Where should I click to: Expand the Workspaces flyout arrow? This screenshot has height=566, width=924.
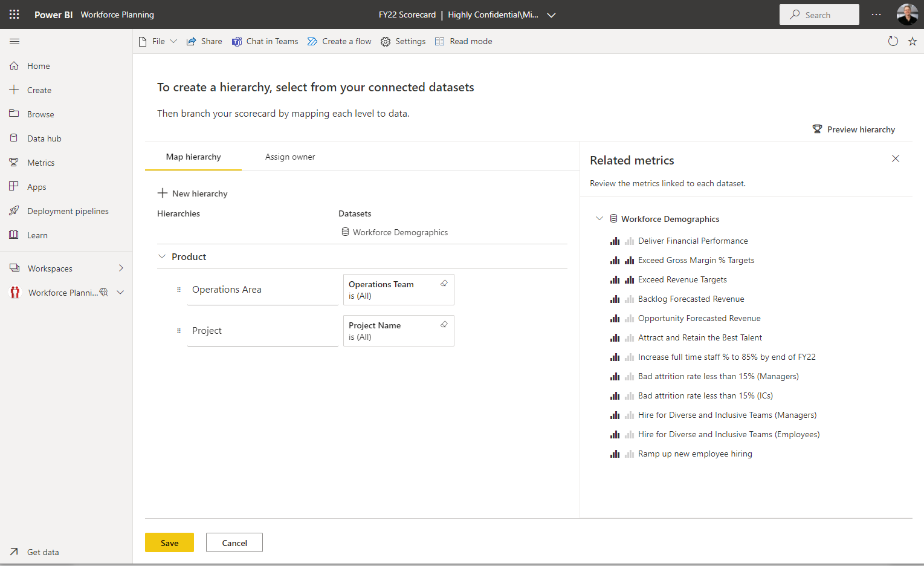click(x=121, y=268)
